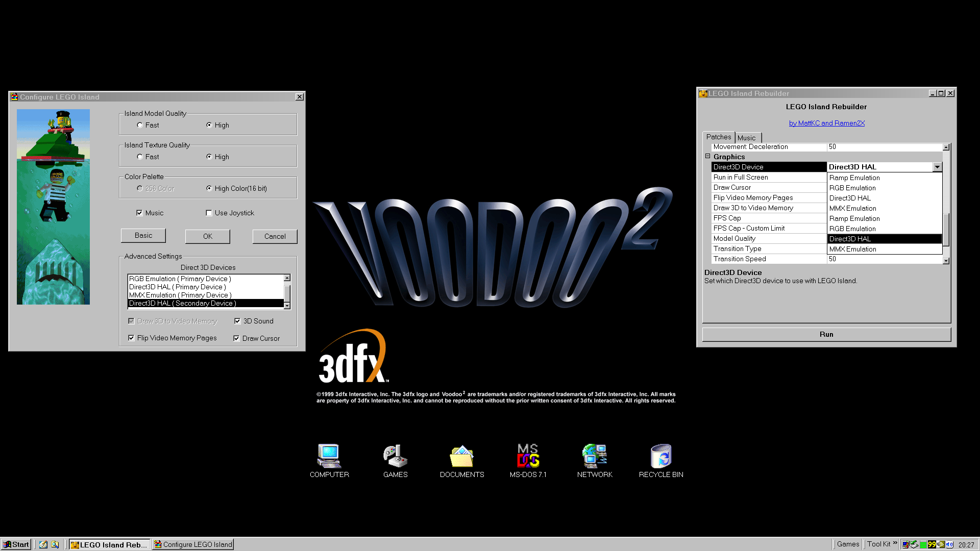Viewport: 980px width, 551px height.
Task: Toggle the Draw Cursor checkbox in Configure dialog
Action: [257, 338]
